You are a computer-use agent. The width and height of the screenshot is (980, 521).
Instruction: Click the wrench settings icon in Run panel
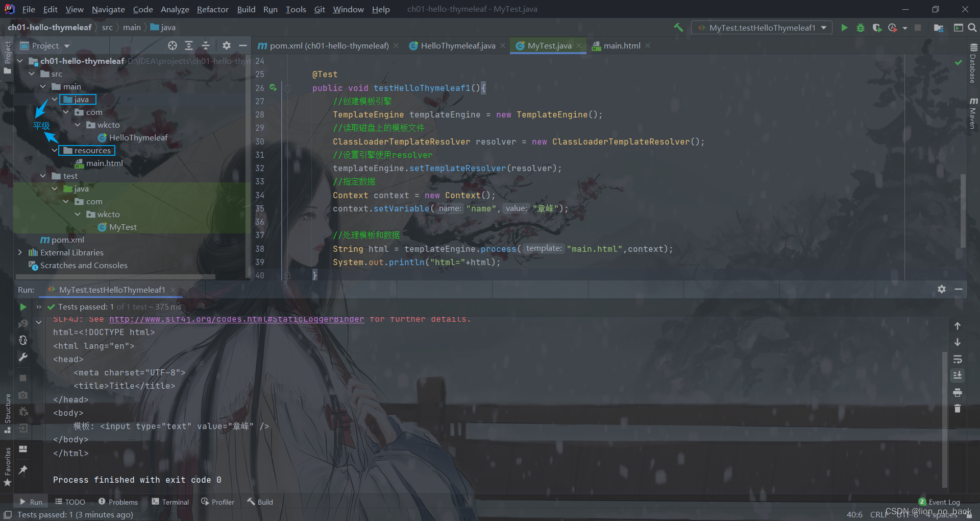click(23, 357)
